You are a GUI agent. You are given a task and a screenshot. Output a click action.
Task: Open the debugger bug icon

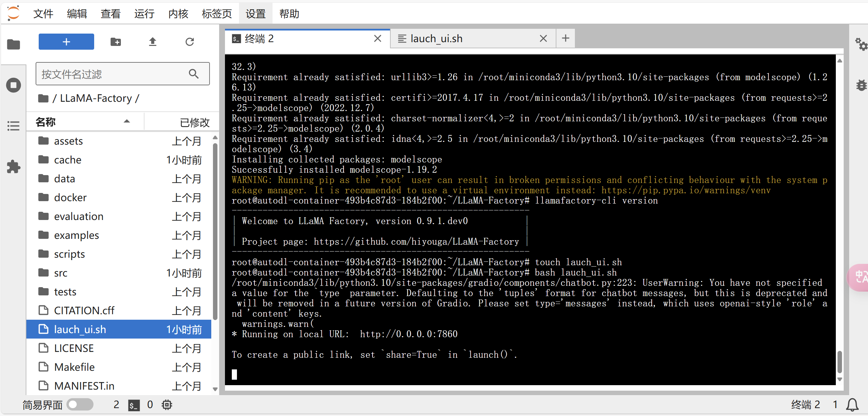[x=861, y=85]
